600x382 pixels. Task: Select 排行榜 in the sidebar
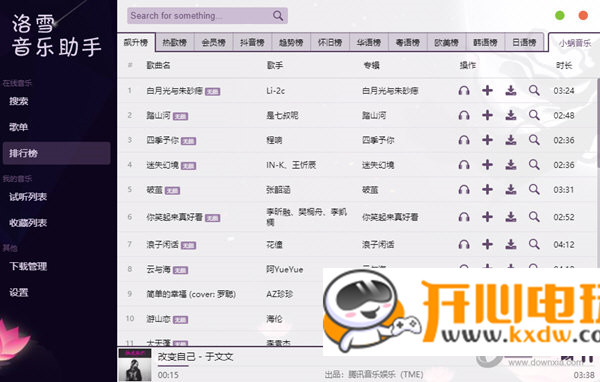tap(56, 153)
